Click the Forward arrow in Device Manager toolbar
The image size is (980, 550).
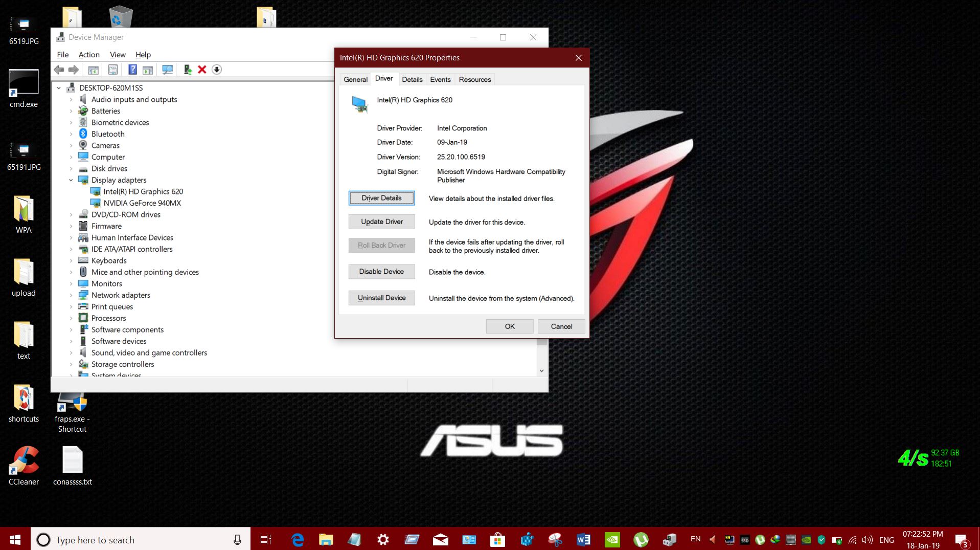74,70
